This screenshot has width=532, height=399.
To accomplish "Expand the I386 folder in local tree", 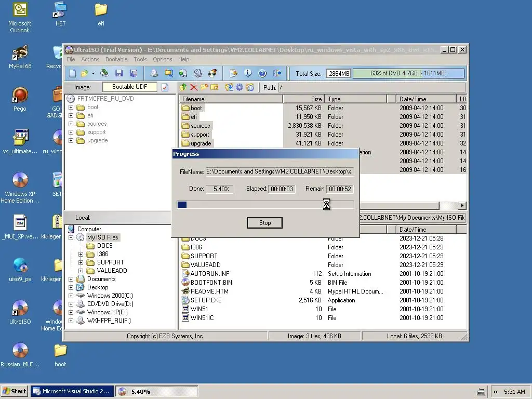I will pos(81,254).
